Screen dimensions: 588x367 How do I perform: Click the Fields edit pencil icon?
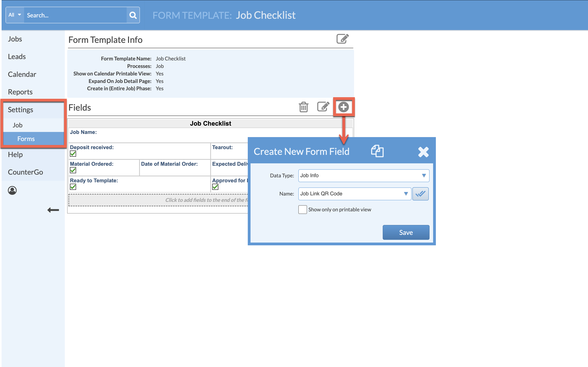[323, 106]
